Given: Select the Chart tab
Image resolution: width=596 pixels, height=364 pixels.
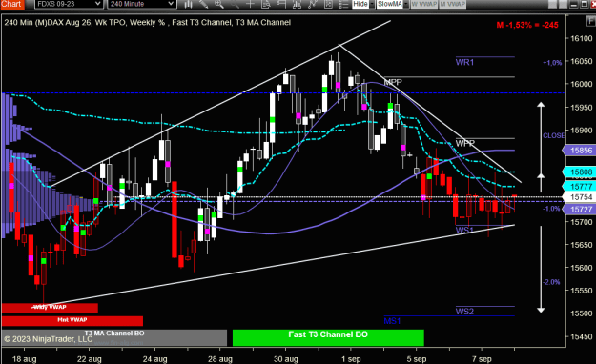Looking at the screenshot, I should 12,4.
